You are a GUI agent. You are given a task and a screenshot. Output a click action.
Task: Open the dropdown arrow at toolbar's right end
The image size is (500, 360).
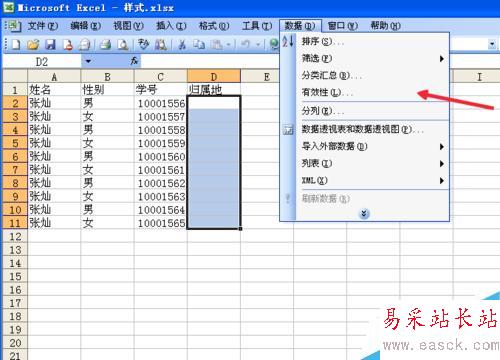coord(492,44)
